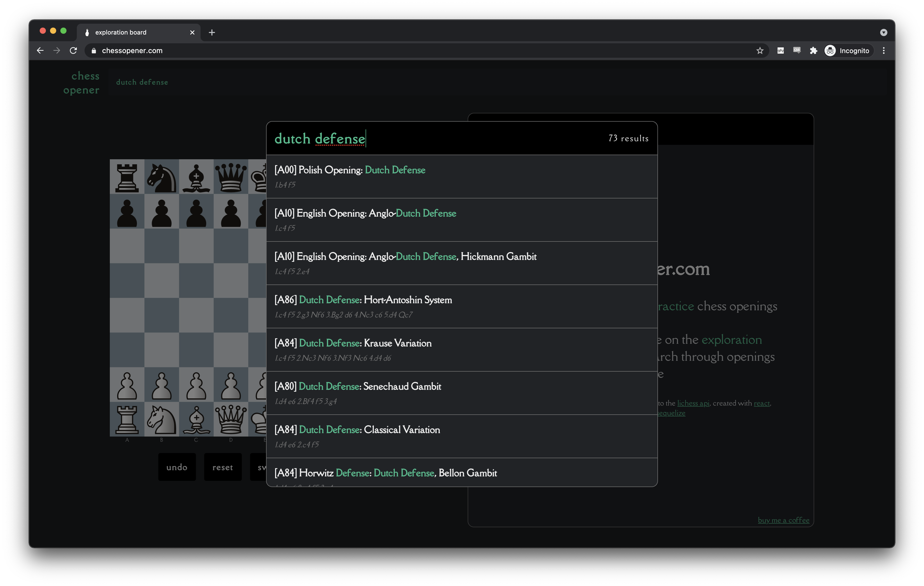The image size is (924, 586).
Task: Open a new browser tab
Action: pos(211,32)
